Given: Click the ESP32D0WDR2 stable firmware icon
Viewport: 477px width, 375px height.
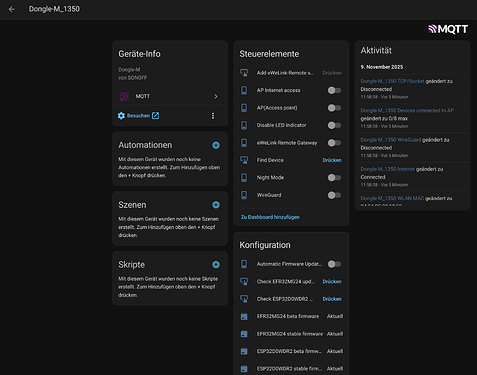Looking at the screenshot, I should pos(244,369).
